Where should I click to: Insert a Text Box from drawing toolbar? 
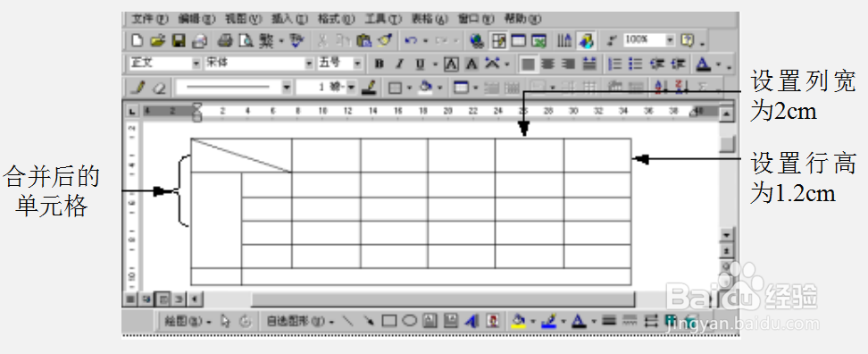click(430, 320)
